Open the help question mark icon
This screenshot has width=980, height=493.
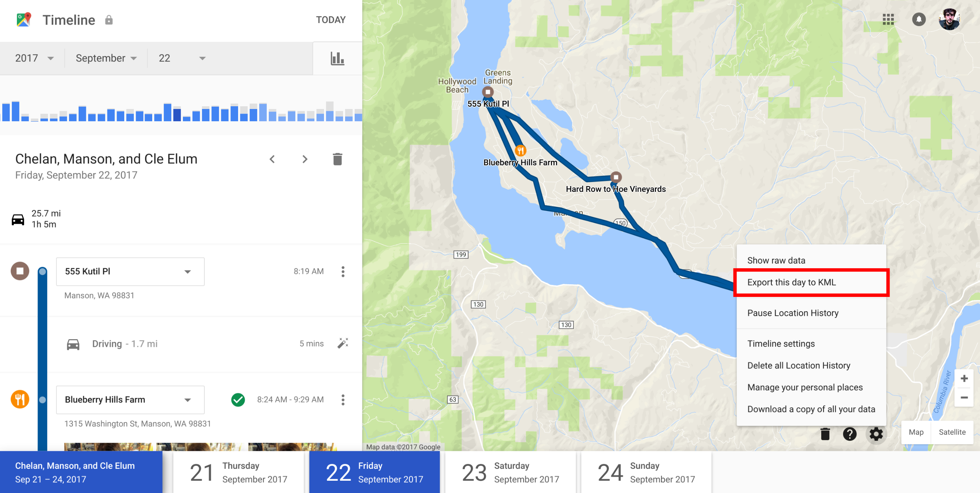(850, 434)
